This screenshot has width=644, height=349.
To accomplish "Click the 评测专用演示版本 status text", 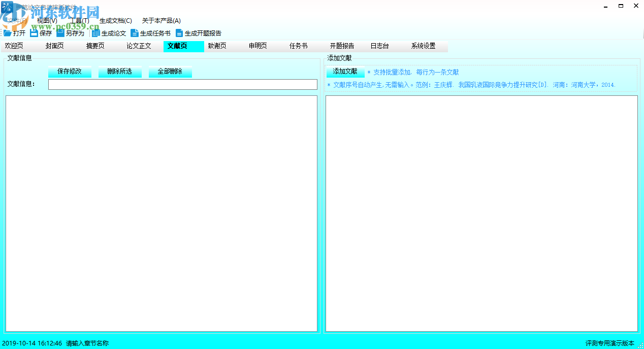I will [x=610, y=343].
